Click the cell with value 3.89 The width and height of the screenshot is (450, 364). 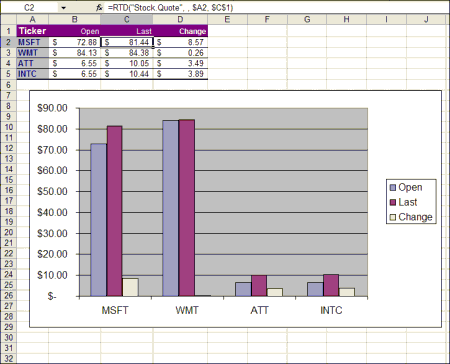[180, 74]
